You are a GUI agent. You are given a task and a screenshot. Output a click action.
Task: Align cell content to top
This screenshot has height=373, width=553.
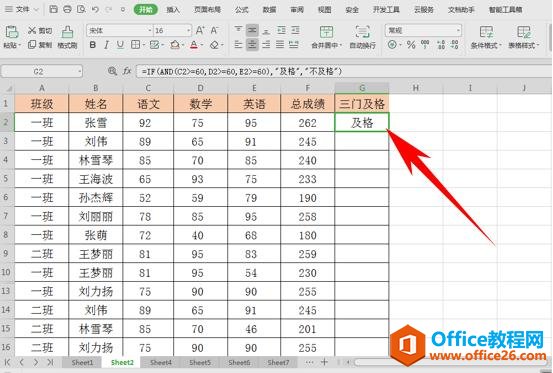(x=238, y=30)
